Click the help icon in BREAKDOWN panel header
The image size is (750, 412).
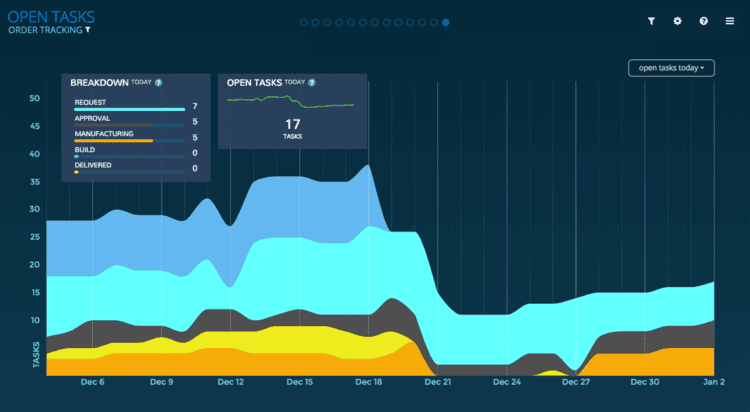click(158, 83)
